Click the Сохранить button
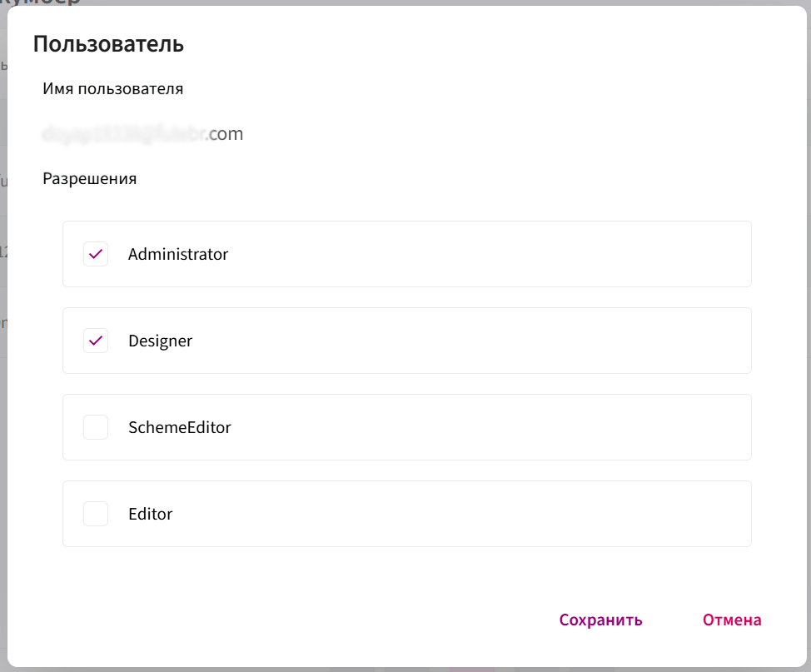 pos(600,620)
